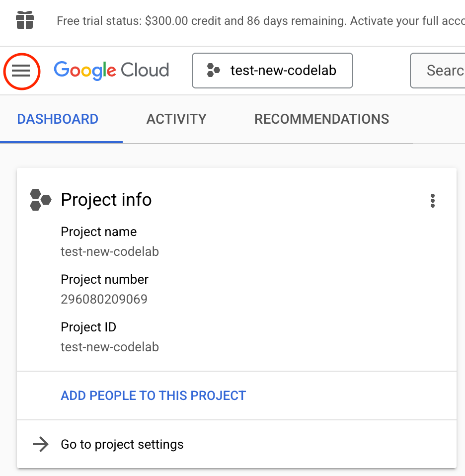Switch to the Activity tab
This screenshot has height=476, width=465.
click(176, 119)
